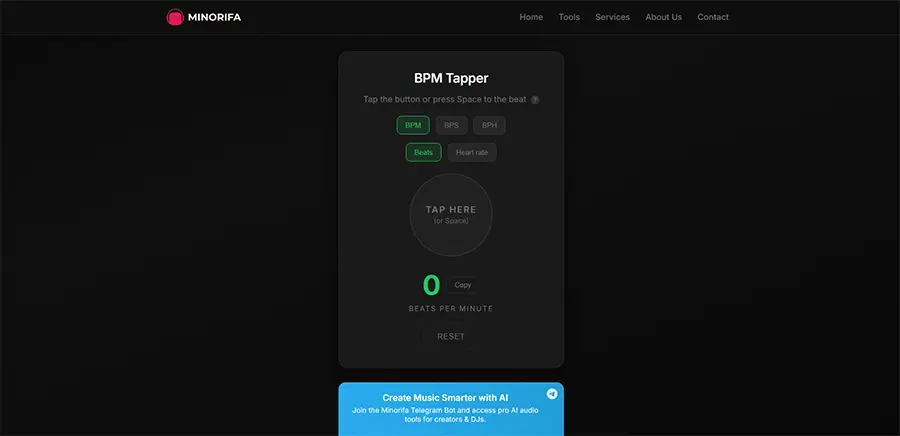Open the Telegram icon on the banner
Viewport: 900px width, 436px height.
[552, 394]
